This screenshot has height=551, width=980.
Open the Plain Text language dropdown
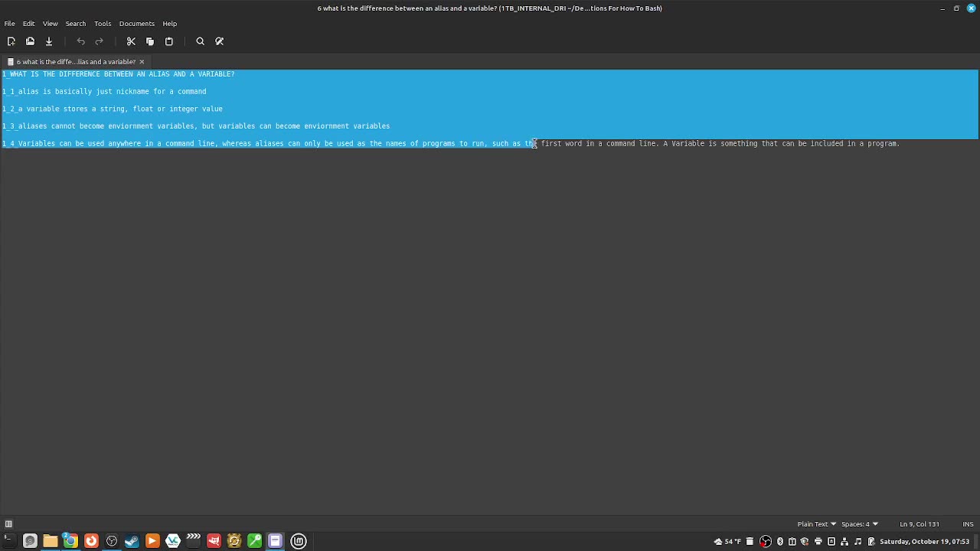816,524
